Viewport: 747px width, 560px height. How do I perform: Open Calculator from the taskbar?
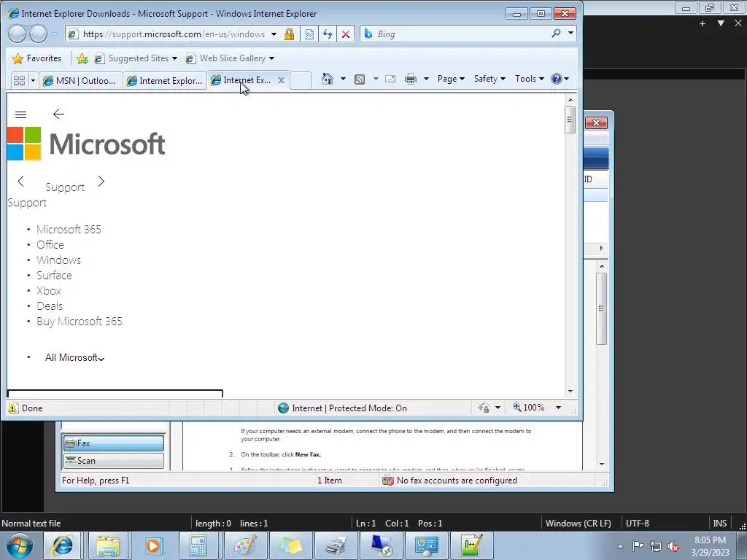click(x=198, y=545)
